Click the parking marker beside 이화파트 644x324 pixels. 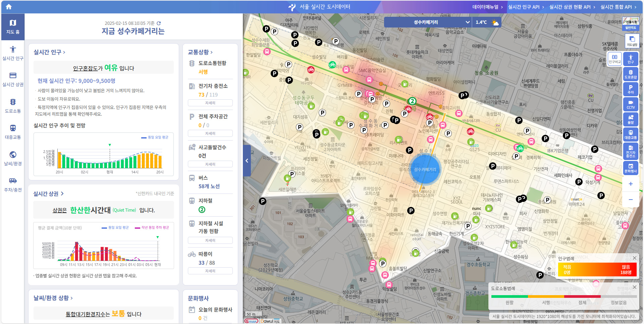tap(411, 211)
